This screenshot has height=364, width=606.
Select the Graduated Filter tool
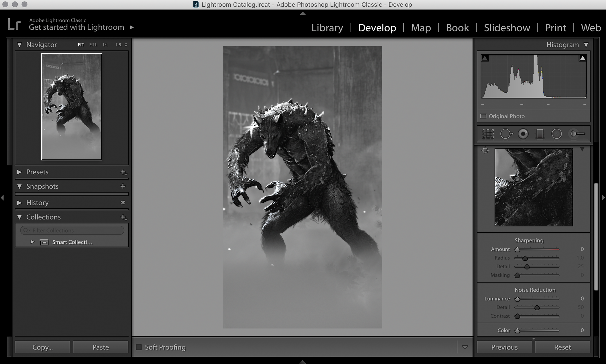(540, 134)
